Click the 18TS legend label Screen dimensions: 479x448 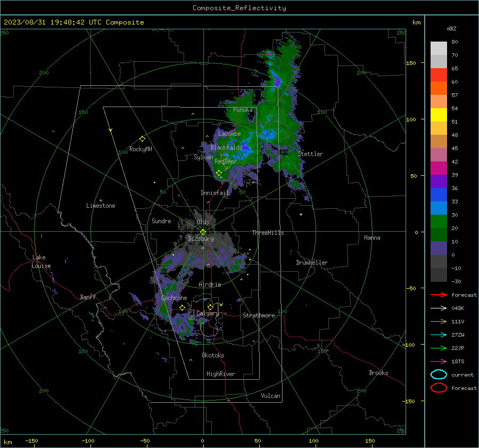pyautogui.click(x=458, y=362)
